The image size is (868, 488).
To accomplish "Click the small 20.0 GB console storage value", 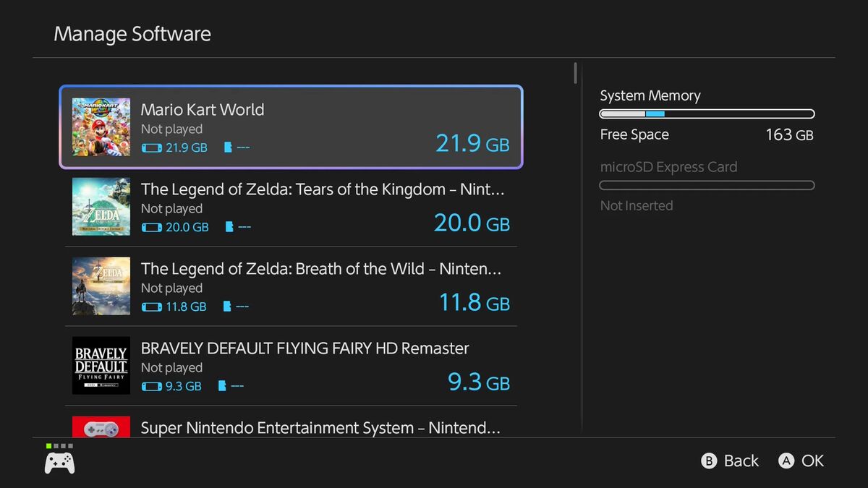I will click(x=187, y=227).
